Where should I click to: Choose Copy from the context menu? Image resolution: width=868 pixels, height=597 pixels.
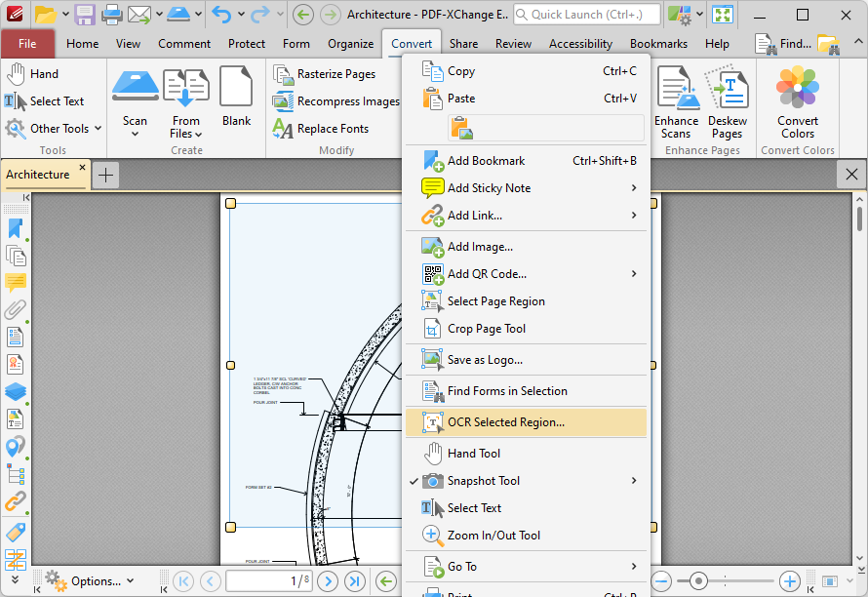point(526,71)
